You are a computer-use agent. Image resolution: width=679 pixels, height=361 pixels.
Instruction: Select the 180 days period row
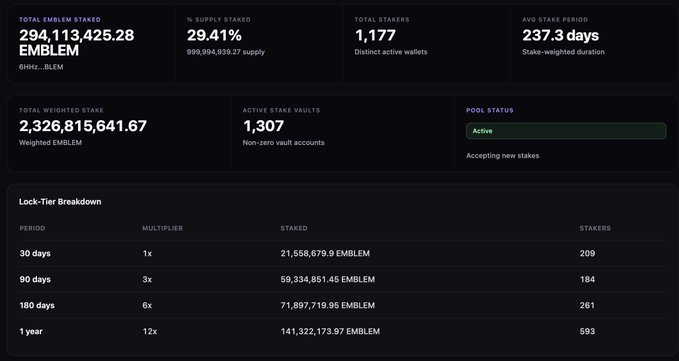[x=342, y=305]
